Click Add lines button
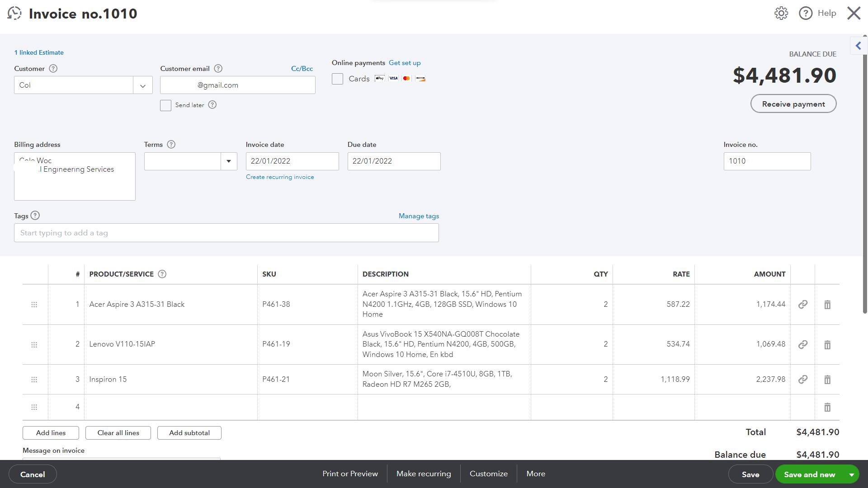The image size is (868, 488). [x=51, y=433]
